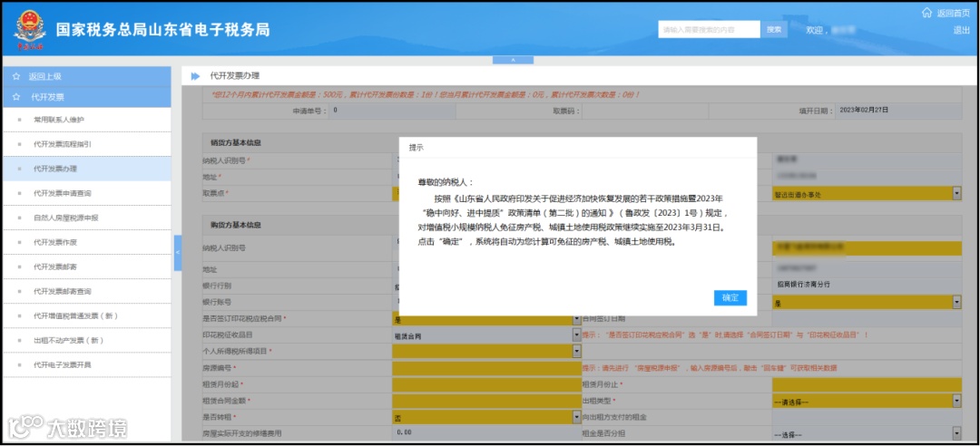Click the 合同签订日期 input field
The image size is (980, 446).
[x=867, y=319]
